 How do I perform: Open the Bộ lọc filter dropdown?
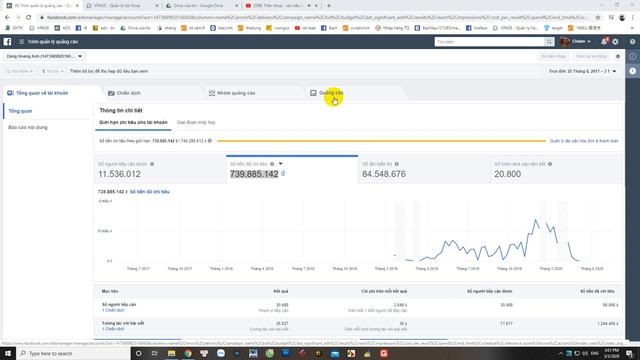click(52, 71)
